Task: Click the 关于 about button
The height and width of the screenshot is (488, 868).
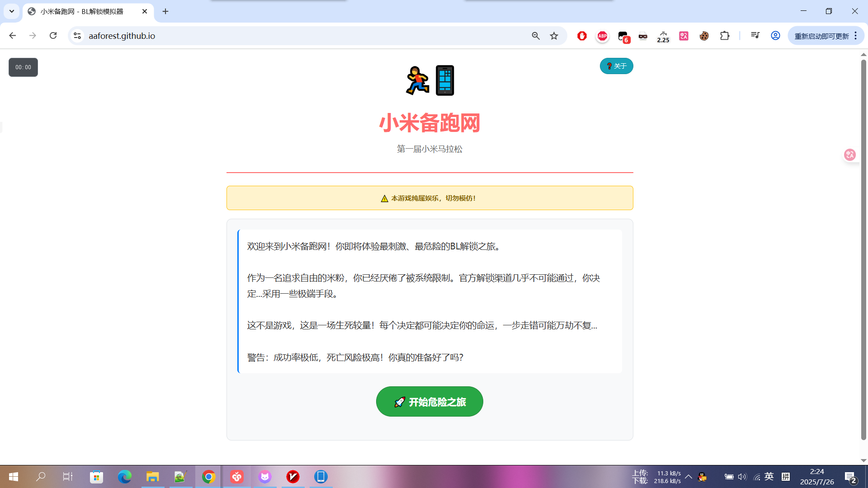Action: tap(616, 66)
